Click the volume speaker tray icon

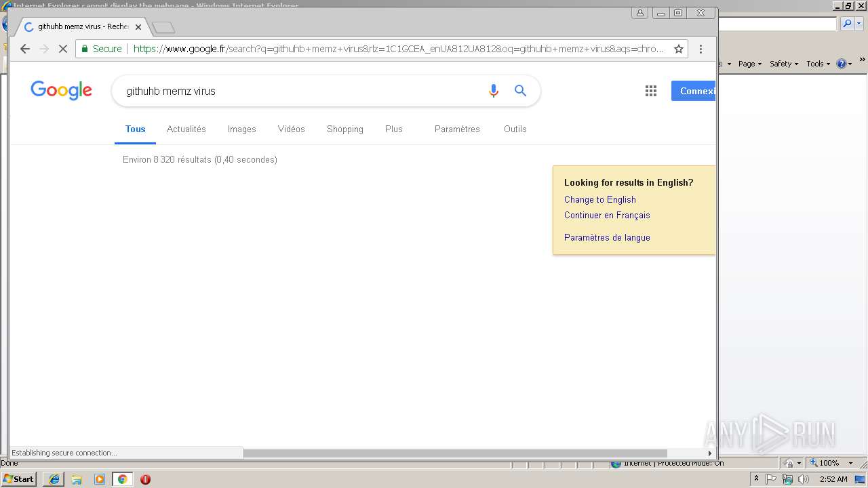(804, 479)
